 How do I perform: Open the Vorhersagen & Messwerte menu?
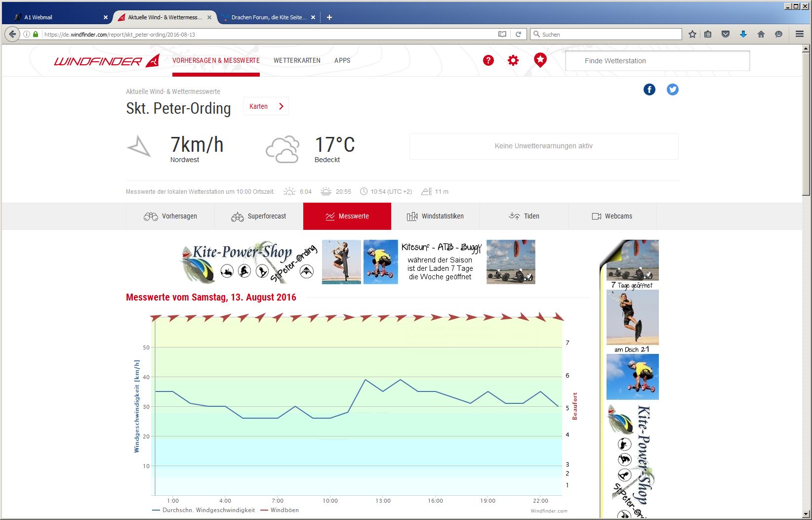[x=216, y=60]
